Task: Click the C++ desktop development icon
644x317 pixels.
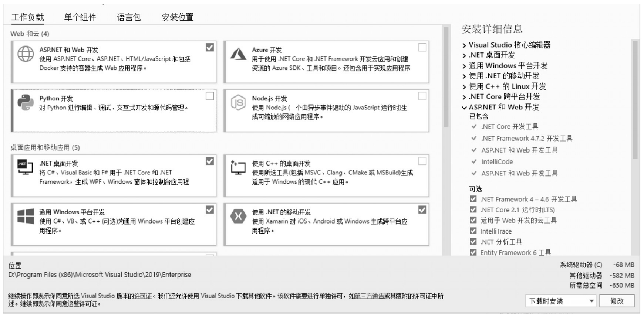Action: [x=238, y=167]
